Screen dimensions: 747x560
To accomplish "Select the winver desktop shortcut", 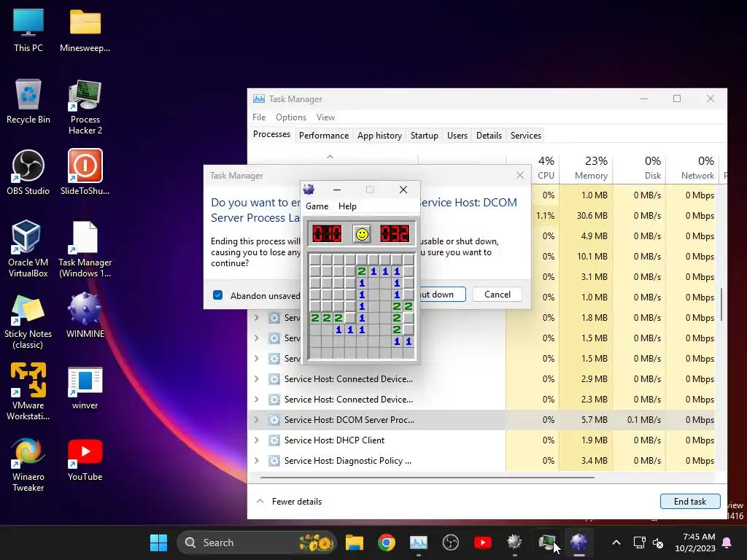I will (x=85, y=388).
